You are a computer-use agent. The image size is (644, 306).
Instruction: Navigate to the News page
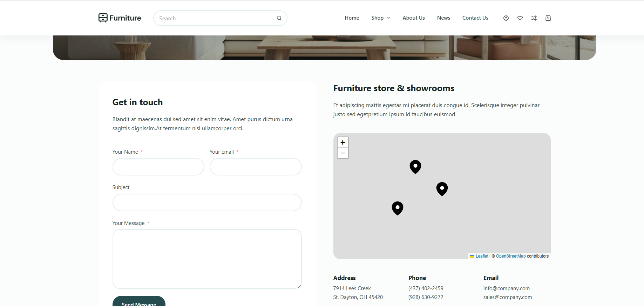coord(443,18)
